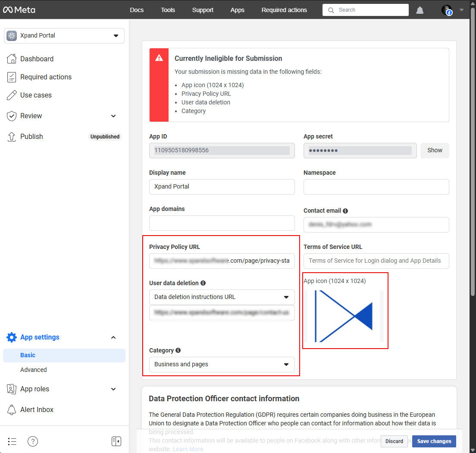Edit the Display name field
The width and height of the screenshot is (476, 453).
click(x=222, y=186)
